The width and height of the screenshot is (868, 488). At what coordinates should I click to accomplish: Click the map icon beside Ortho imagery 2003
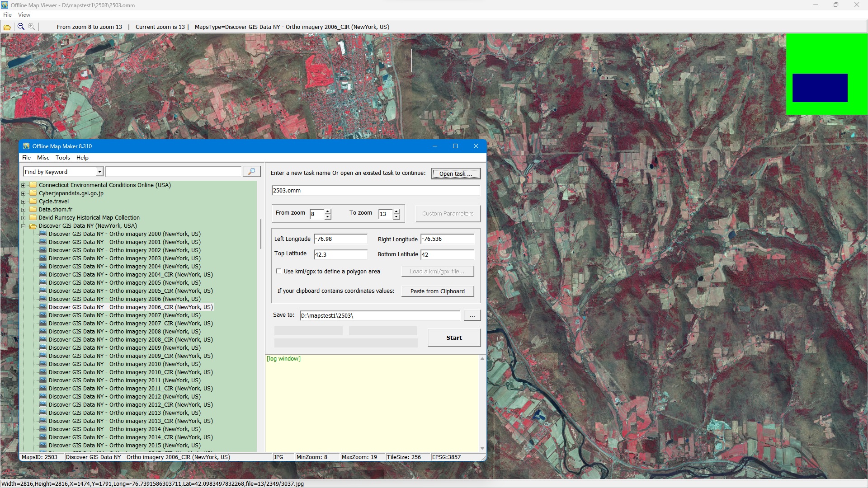[43, 258]
